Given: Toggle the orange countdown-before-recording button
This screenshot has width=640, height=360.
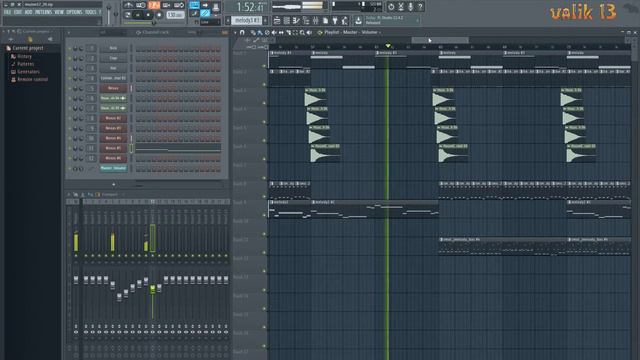Looking at the screenshot, I should pyautogui.click(x=154, y=5).
